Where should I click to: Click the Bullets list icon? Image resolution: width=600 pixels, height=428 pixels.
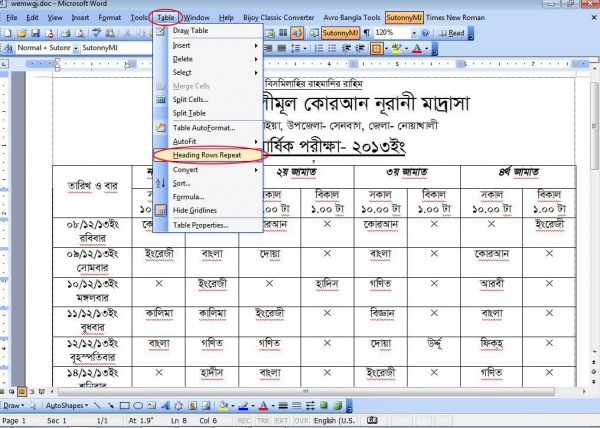pyautogui.click(x=332, y=48)
